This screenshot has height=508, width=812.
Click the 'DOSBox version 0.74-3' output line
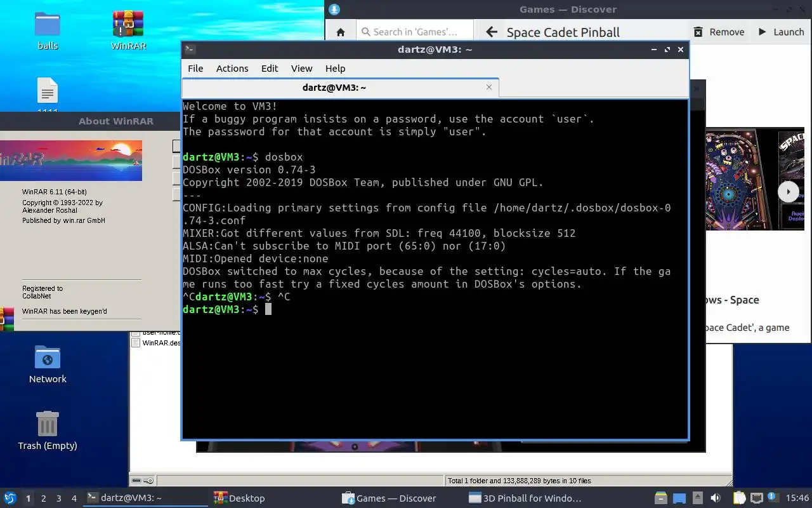[249, 170]
